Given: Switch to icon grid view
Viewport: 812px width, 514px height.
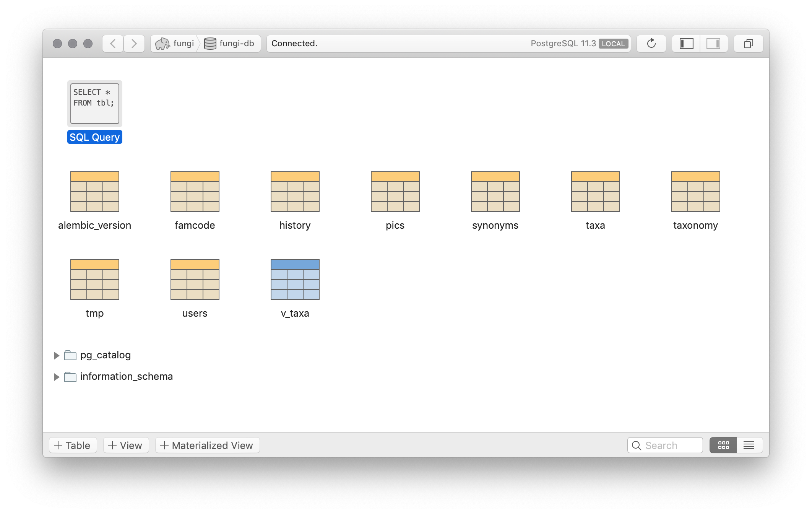Looking at the screenshot, I should pyautogui.click(x=723, y=445).
